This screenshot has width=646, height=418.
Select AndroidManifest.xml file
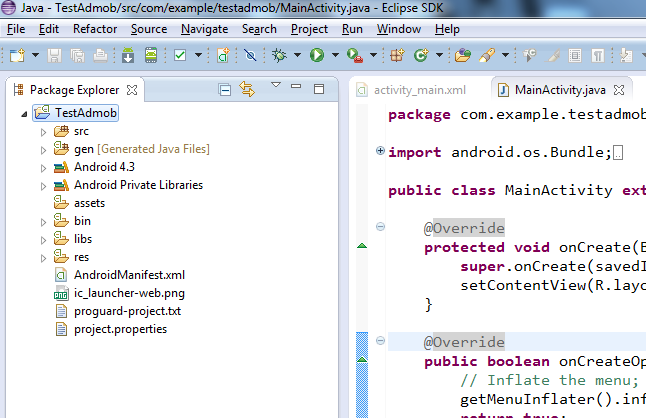119,275
